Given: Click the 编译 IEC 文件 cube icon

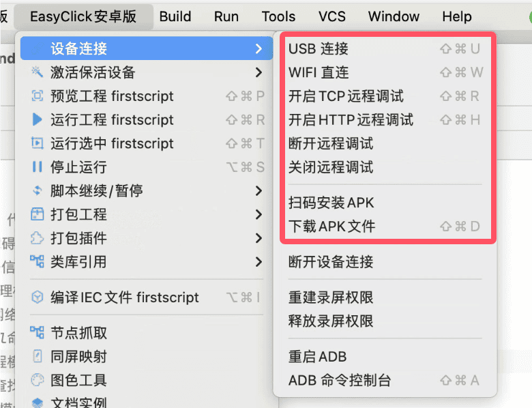Looking at the screenshot, I should click(x=37, y=297).
